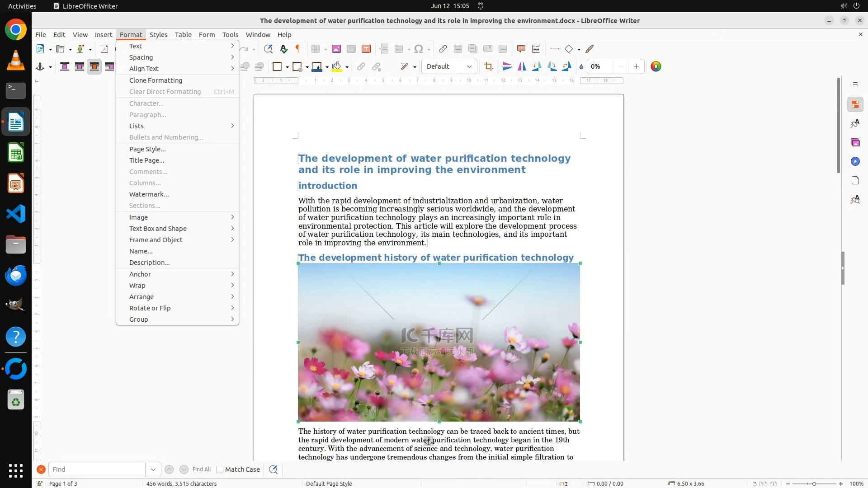This screenshot has height=488, width=868.
Task: Open the sidebar Navigator panel
Action: (855, 162)
